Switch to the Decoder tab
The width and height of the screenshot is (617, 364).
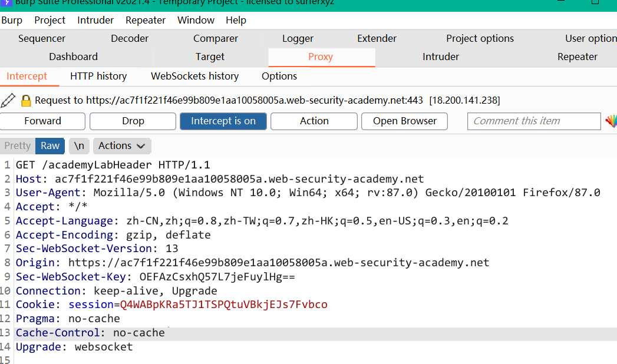(130, 38)
